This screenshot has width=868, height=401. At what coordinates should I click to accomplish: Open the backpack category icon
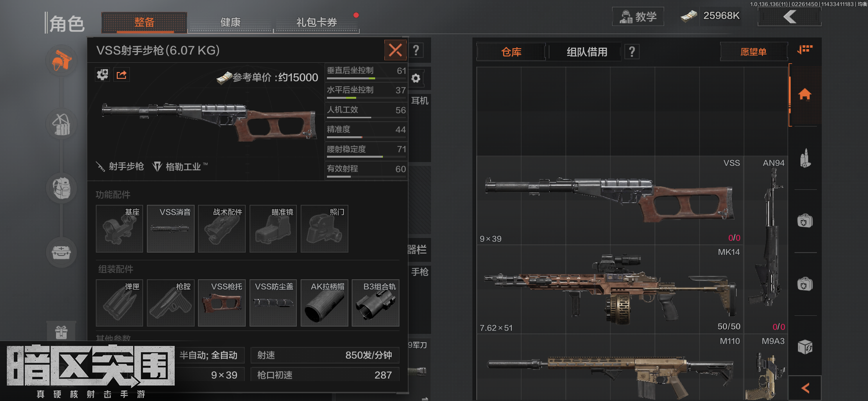tap(61, 188)
